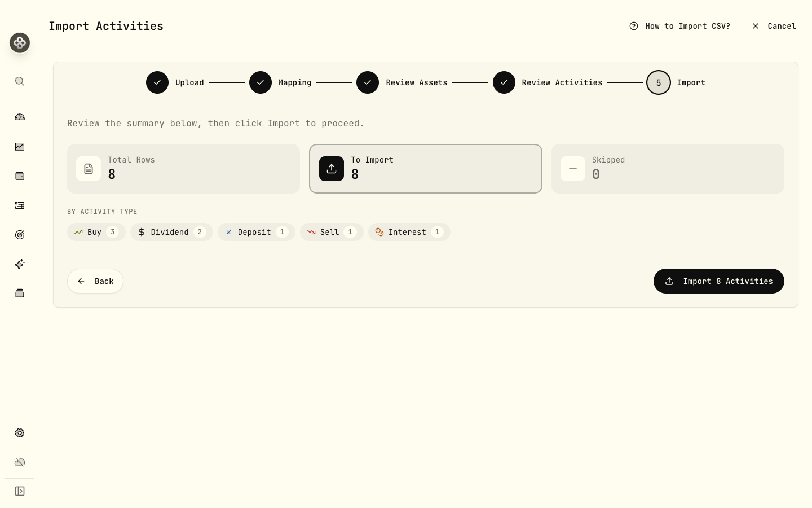
Task: Select step 5 Import in the stepper
Action: click(x=676, y=82)
